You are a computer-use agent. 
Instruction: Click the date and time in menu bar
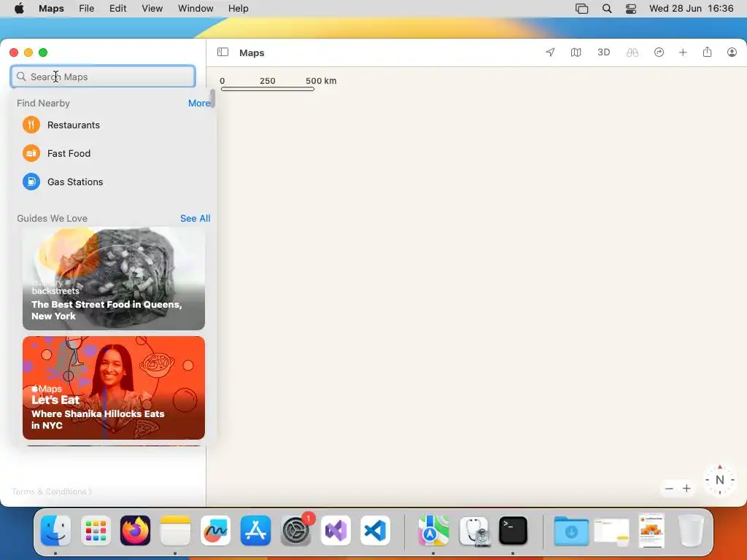[x=692, y=9]
